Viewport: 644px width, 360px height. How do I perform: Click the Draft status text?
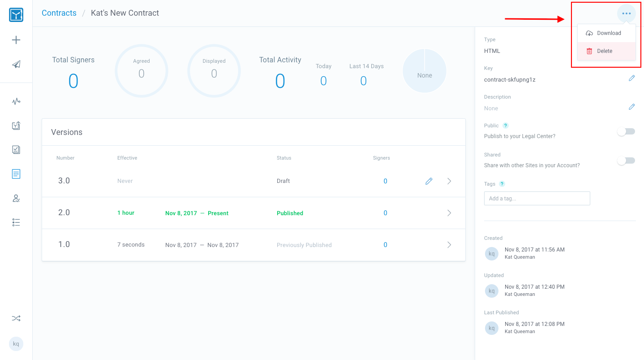point(283,181)
